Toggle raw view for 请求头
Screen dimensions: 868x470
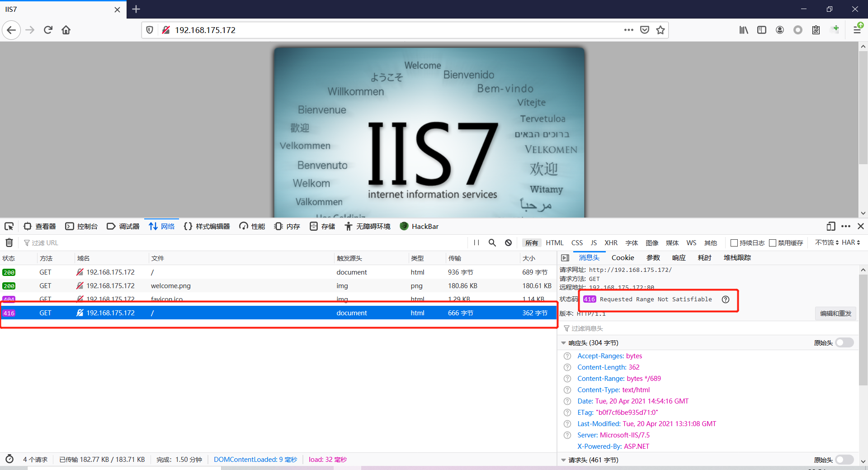(x=844, y=460)
